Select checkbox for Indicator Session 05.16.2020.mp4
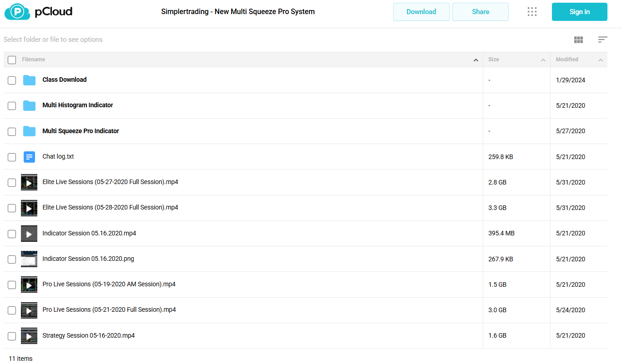This screenshot has height=364, width=622. click(12, 234)
